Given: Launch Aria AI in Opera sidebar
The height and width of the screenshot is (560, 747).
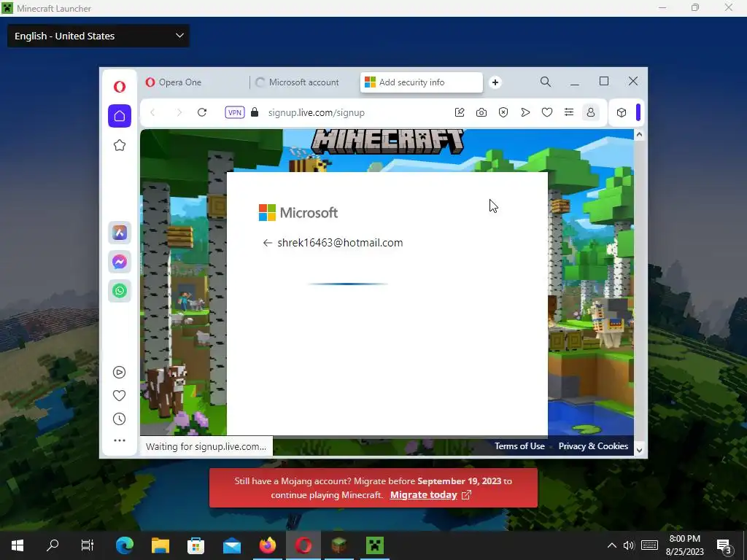Looking at the screenshot, I should point(120,233).
